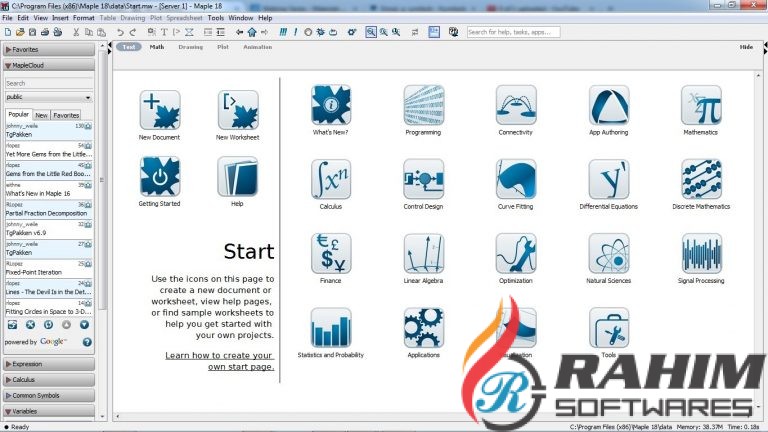Open the Tools menu

point(216,18)
